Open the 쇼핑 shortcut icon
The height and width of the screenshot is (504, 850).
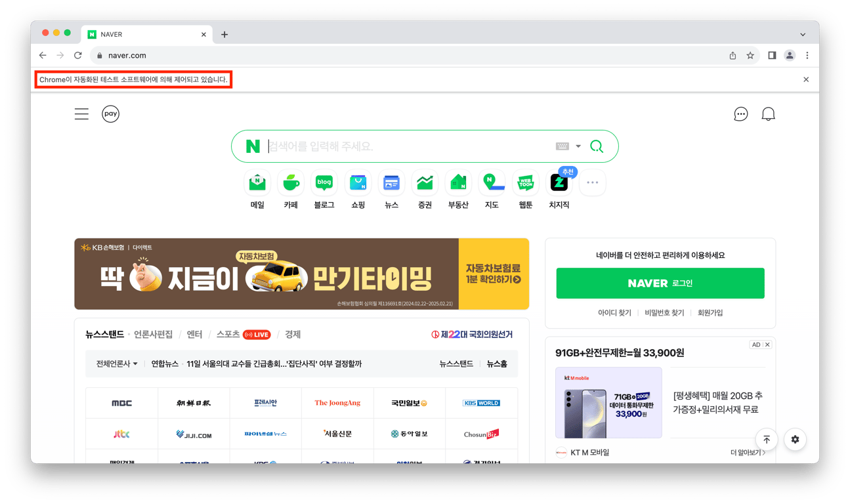pyautogui.click(x=358, y=183)
